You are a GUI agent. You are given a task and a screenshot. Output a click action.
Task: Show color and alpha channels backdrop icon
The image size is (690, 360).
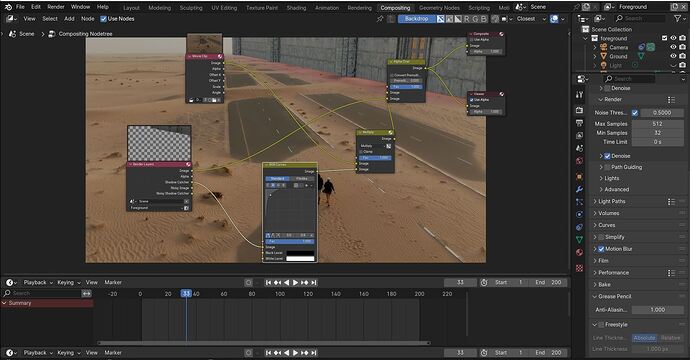point(440,19)
